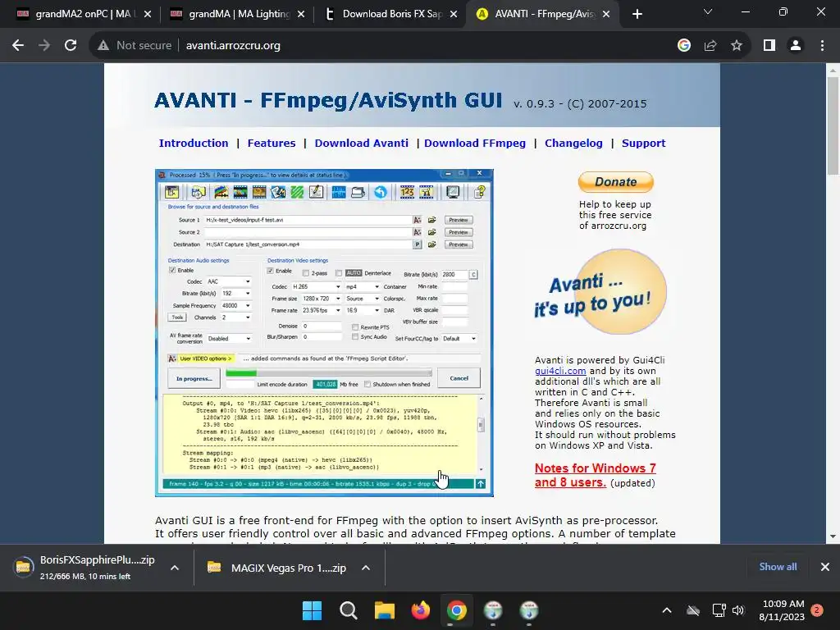Screen dimensions: 840x630
Task: Switch to the grandMA | MA Lighting tab
Action: 235,14
